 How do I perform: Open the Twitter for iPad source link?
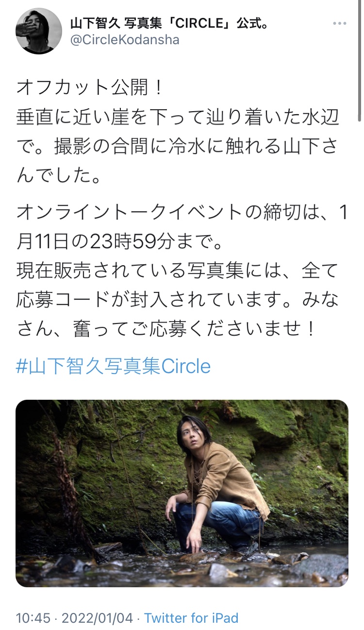coord(191,618)
